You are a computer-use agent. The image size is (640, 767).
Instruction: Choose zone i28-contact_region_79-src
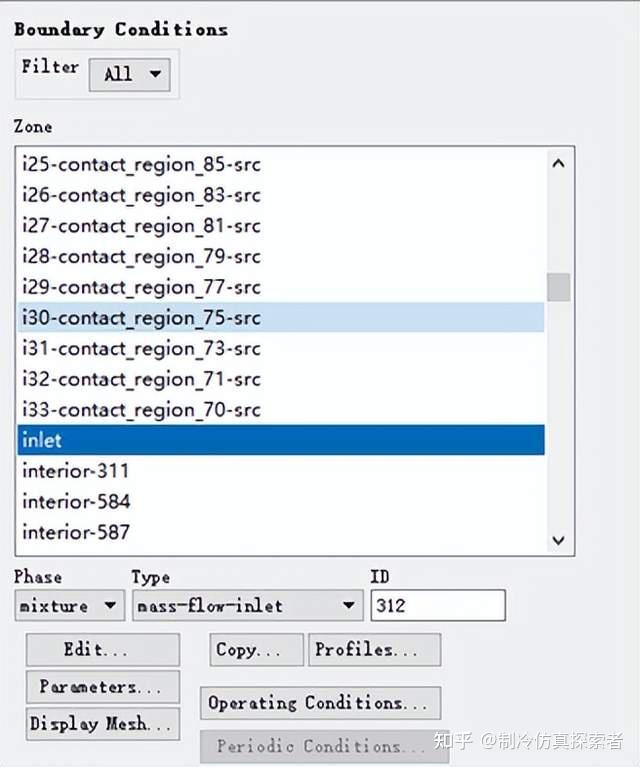[141, 256]
